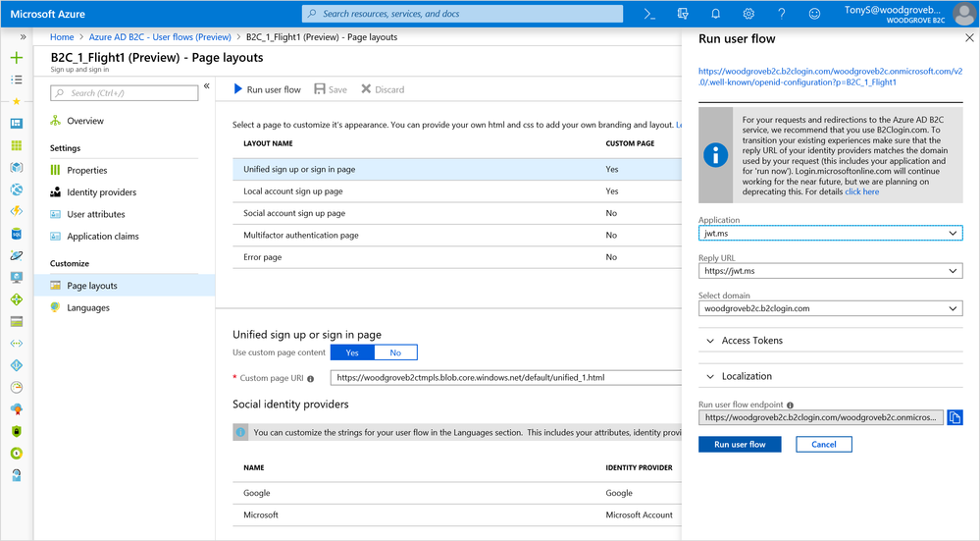Open Help and support person icon

[17, 475]
